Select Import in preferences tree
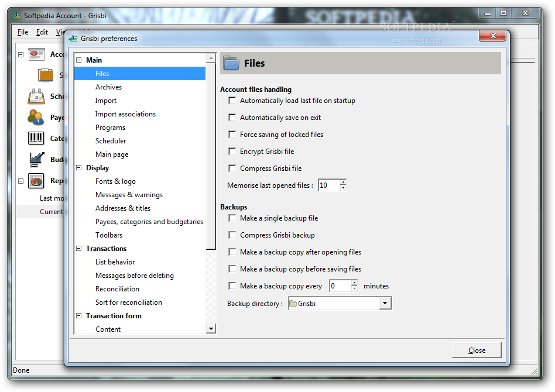The height and width of the screenshot is (392, 555). 105,101
